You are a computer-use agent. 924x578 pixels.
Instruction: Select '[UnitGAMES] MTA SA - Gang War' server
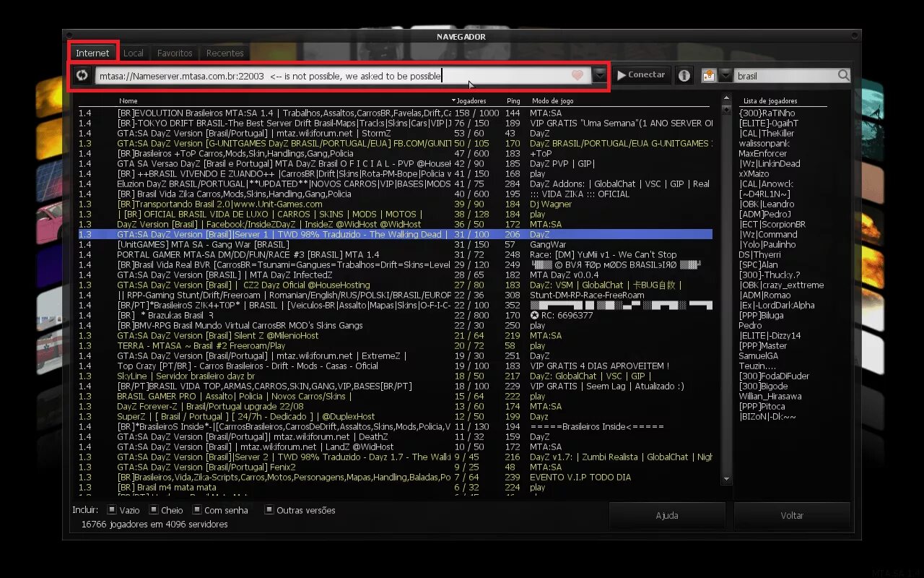pyautogui.click(x=396, y=244)
